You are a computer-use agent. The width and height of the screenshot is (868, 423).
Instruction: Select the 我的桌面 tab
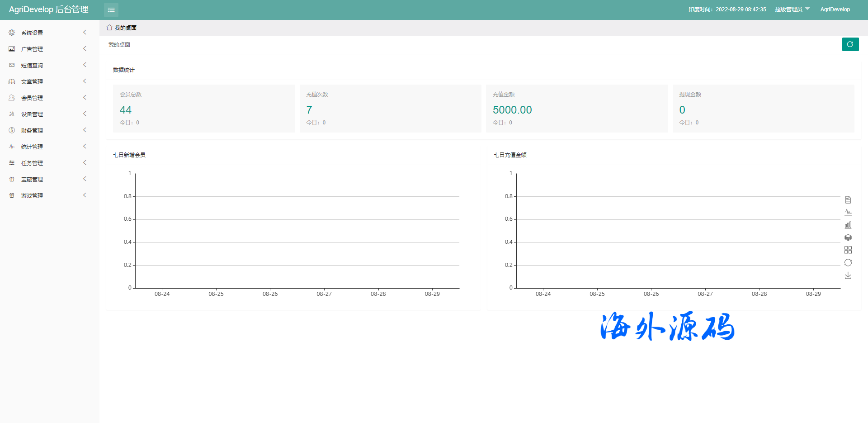point(122,28)
